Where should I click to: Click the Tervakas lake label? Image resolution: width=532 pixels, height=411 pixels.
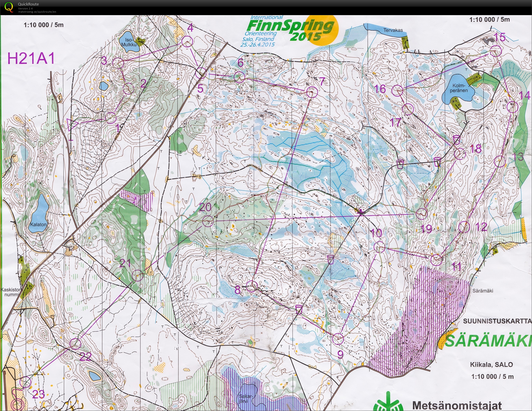click(x=393, y=30)
